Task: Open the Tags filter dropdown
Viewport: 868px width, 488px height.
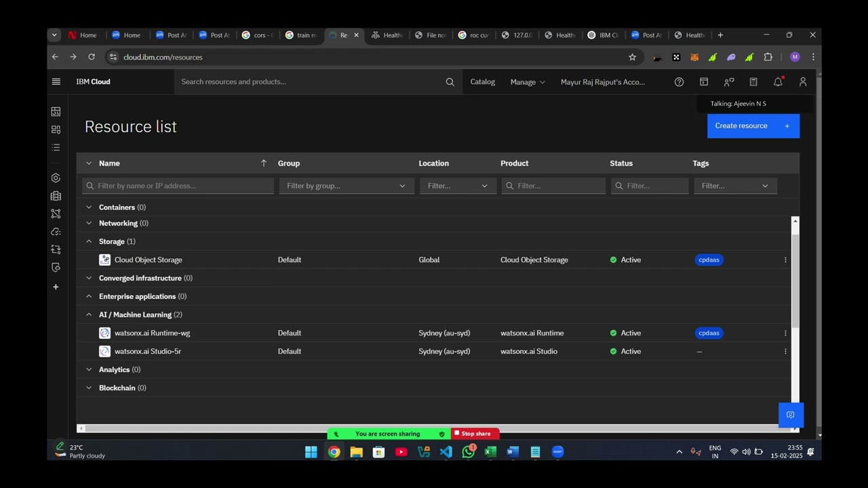Action: pyautogui.click(x=735, y=186)
